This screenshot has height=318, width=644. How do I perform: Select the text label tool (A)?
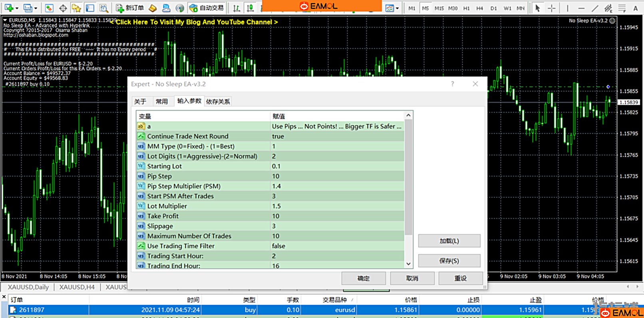(635, 8)
